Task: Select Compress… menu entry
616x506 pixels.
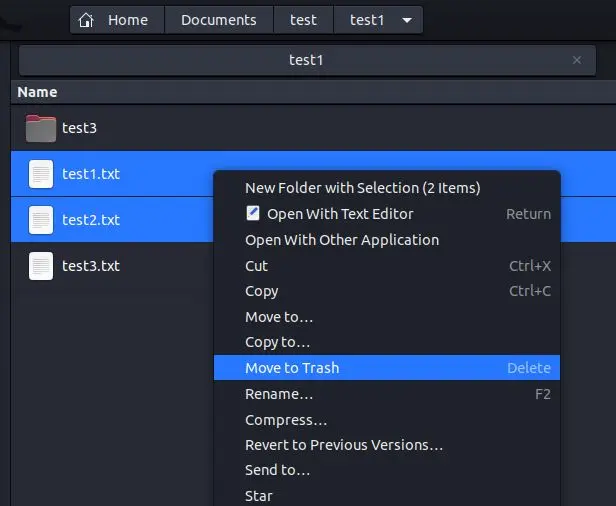Action: tap(286, 420)
